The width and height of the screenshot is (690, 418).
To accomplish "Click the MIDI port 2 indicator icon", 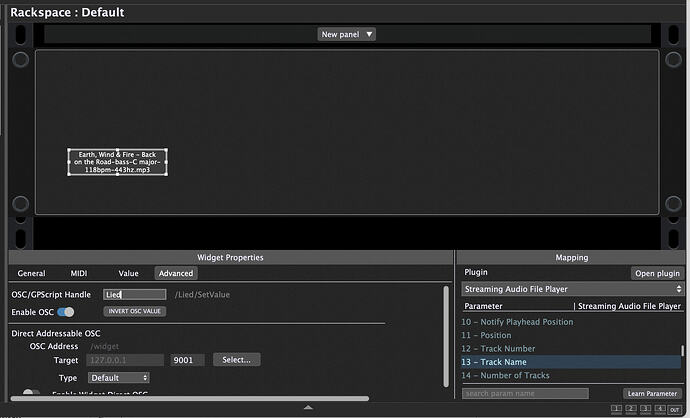I will click(x=631, y=409).
